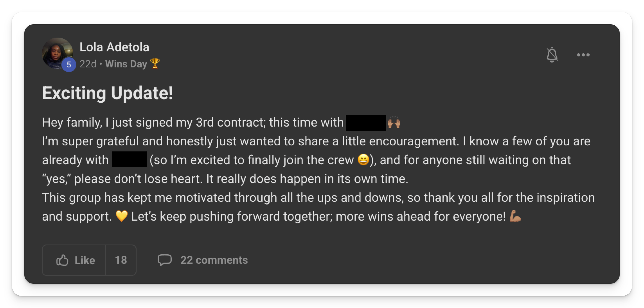Click the thumbs-up icon
Screen dimensions: 644x308
coord(62,260)
